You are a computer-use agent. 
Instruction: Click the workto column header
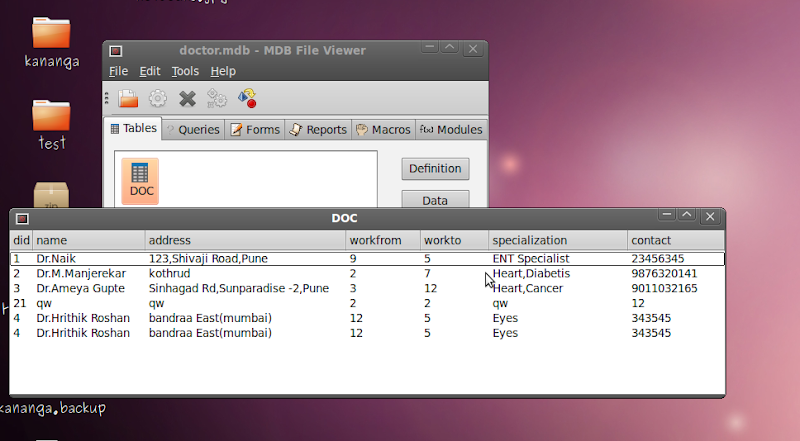pos(455,240)
